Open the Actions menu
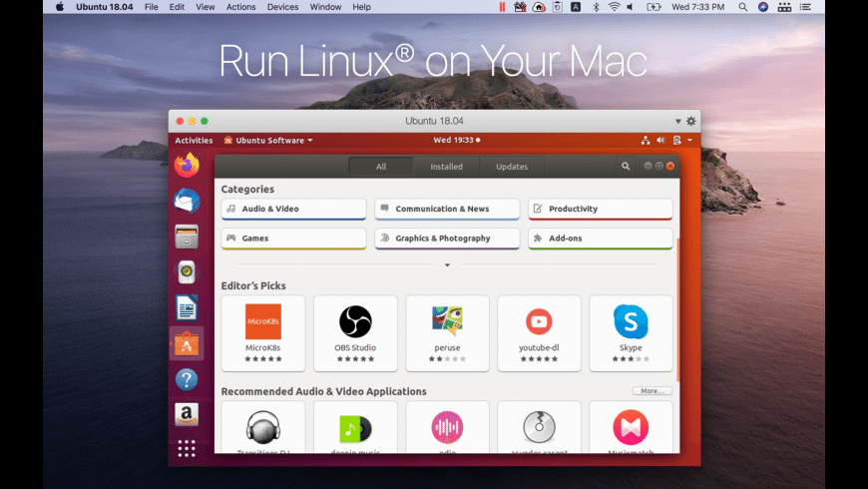868x489 pixels. click(x=240, y=7)
